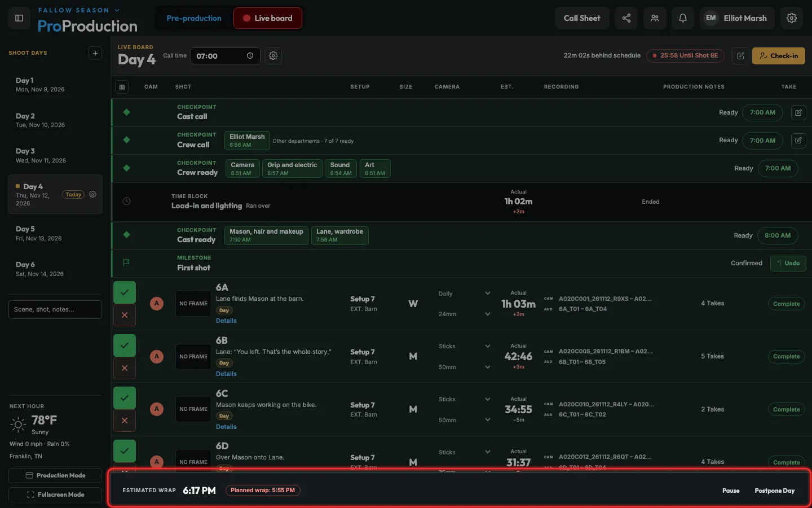The image size is (812, 508).
Task: Postpone the day from bottom bar
Action: pyautogui.click(x=774, y=491)
